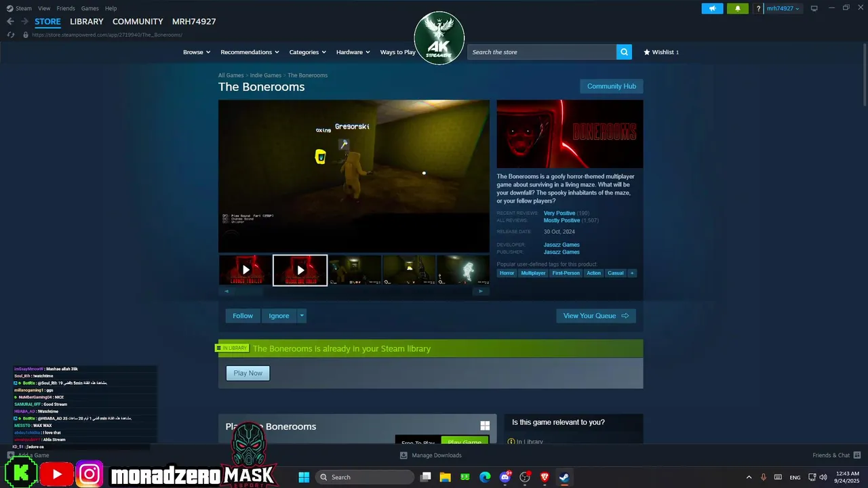Expand the Hardware dropdown
The height and width of the screenshot is (488, 868).
pos(353,52)
